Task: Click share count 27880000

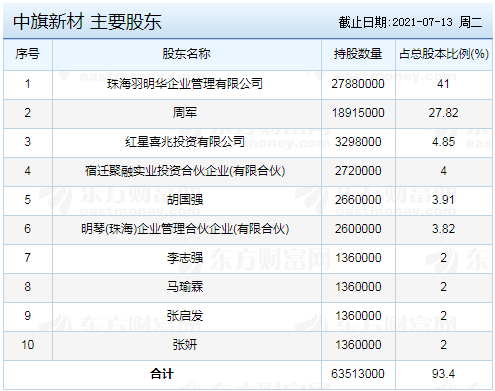Action: [358, 84]
